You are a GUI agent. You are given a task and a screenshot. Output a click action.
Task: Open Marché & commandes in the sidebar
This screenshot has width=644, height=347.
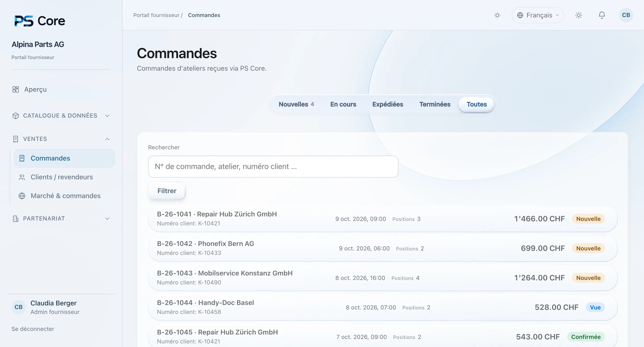click(64, 196)
